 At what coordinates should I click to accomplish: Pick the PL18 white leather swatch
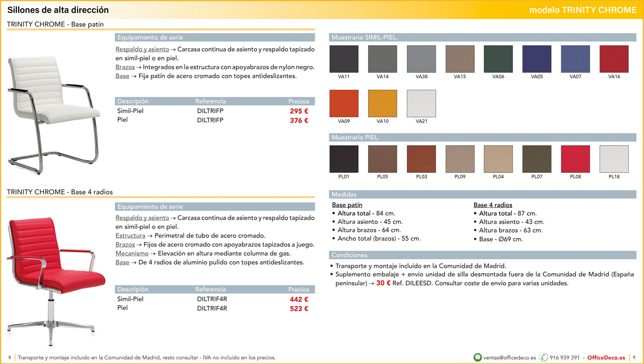614,159
